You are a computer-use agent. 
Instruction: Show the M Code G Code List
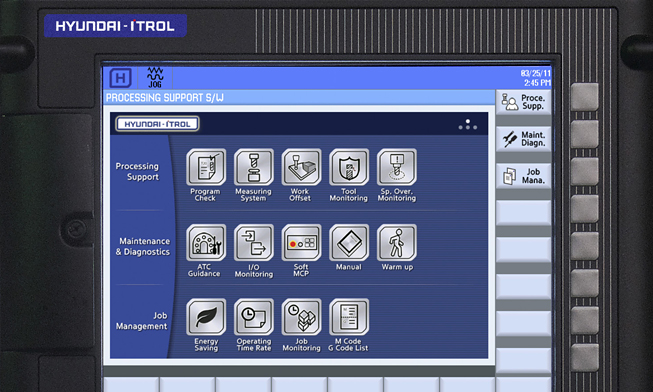(349, 317)
